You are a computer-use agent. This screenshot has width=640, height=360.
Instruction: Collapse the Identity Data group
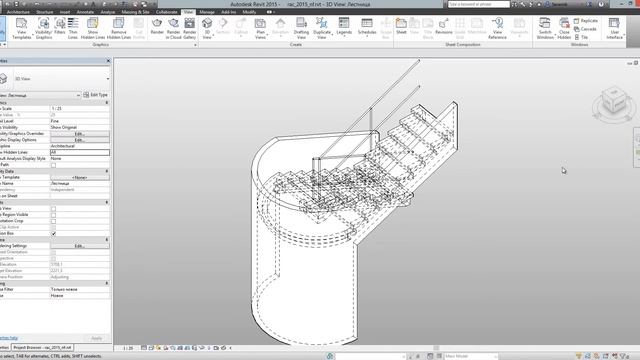(107, 171)
